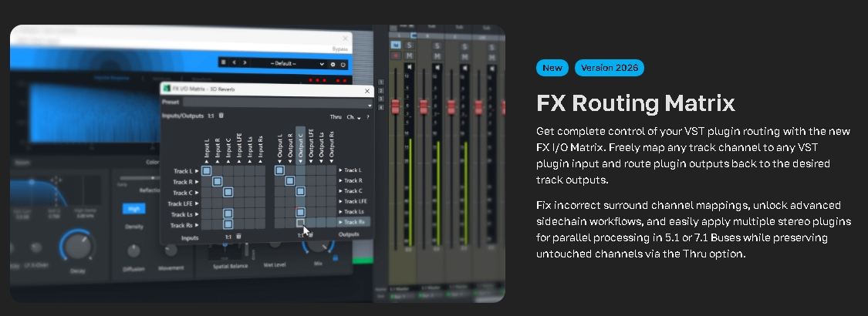Arm record button on first mixer channel
868x316 pixels.
click(396, 56)
